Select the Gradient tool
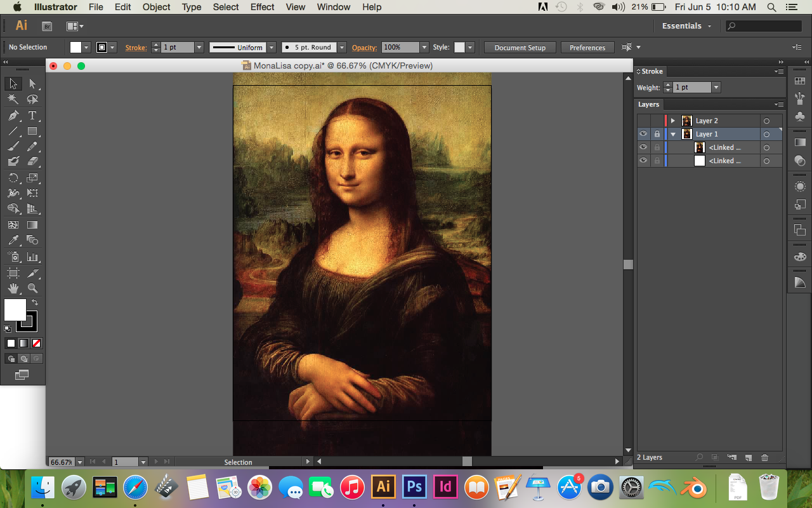 tap(32, 225)
